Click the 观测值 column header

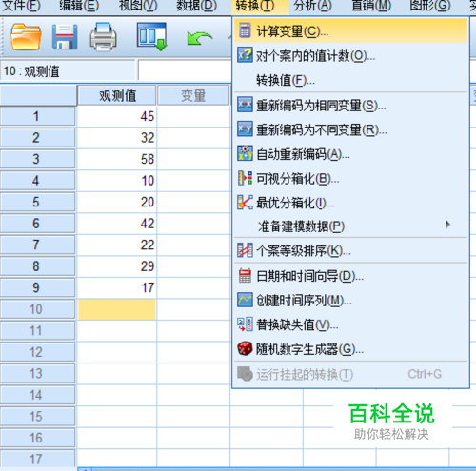[117, 95]
